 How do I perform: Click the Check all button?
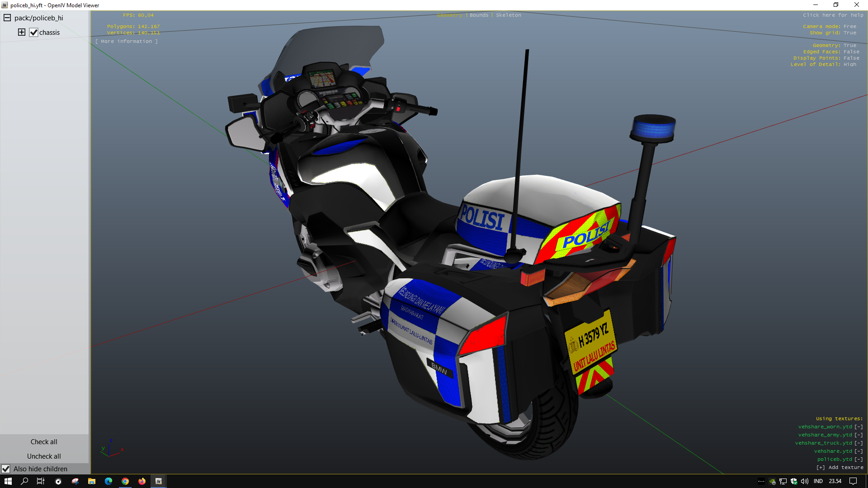[x=44, y=442]
